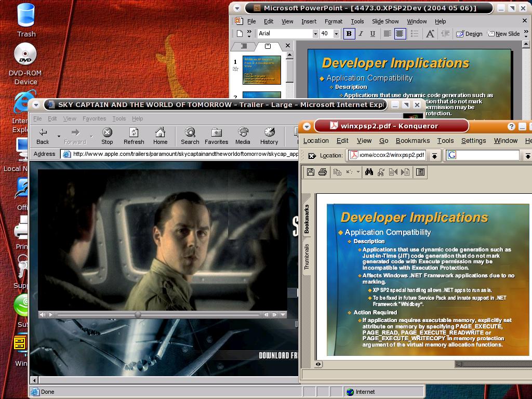Click the save icon in Konqueror's toolbar
Screen dimensions: 532x399
coord(311,172)
